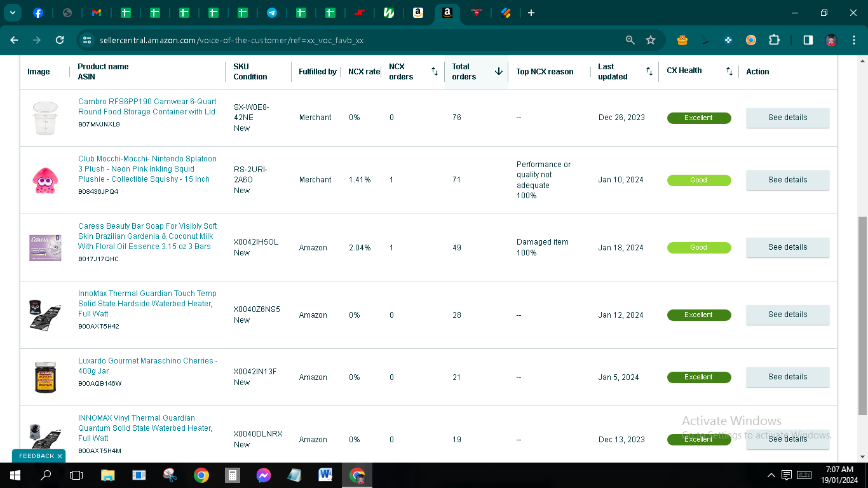Open Task View on the taskbar
Image resolution: width=868 pixels, height=488 pixels.
click(x=76, y=475)
